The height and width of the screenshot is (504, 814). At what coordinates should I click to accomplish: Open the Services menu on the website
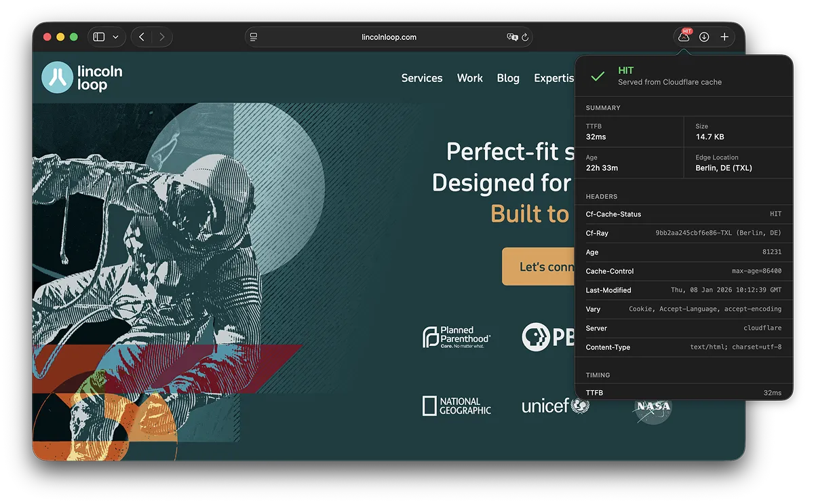421,78
